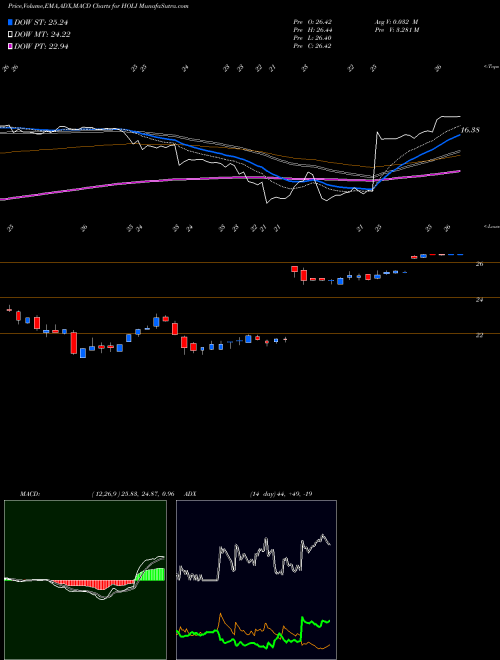Click the price axis label 22
The width and height of the screenshot is (500, 660).
point(480,335)
